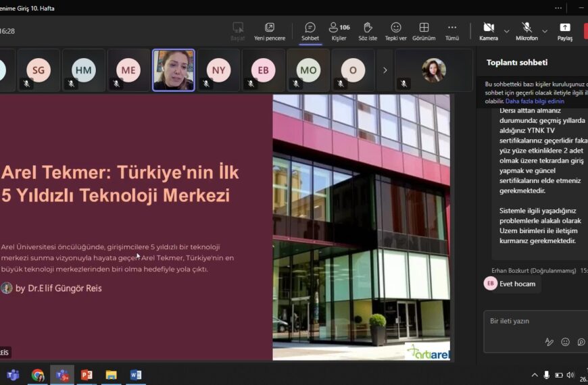
Task: Select participant ME avatar tile
Action: point(128,70)
